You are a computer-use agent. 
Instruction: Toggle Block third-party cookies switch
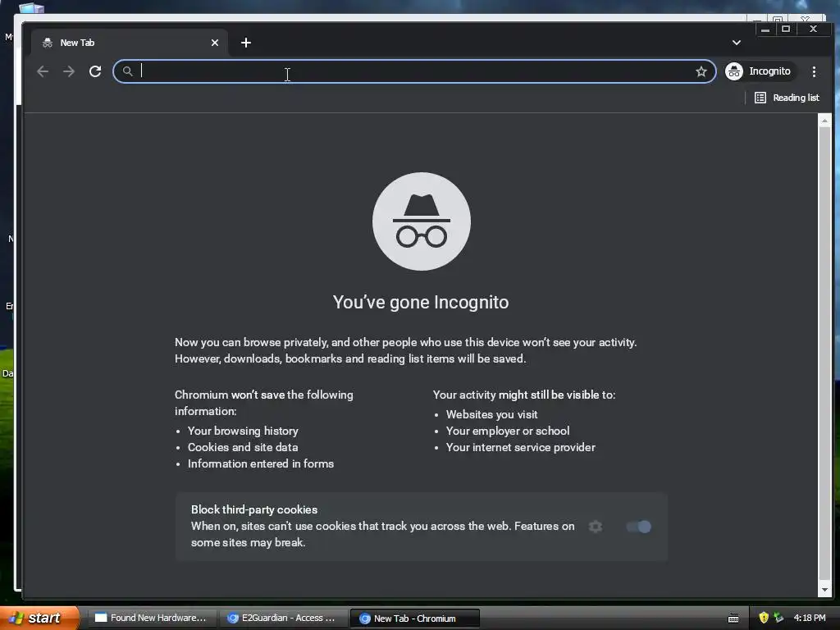[638, 527]
